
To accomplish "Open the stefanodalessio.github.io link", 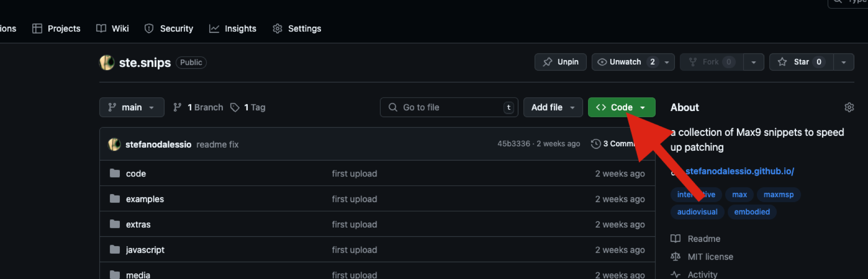I will pyautogui.click(x=740, y=172).
